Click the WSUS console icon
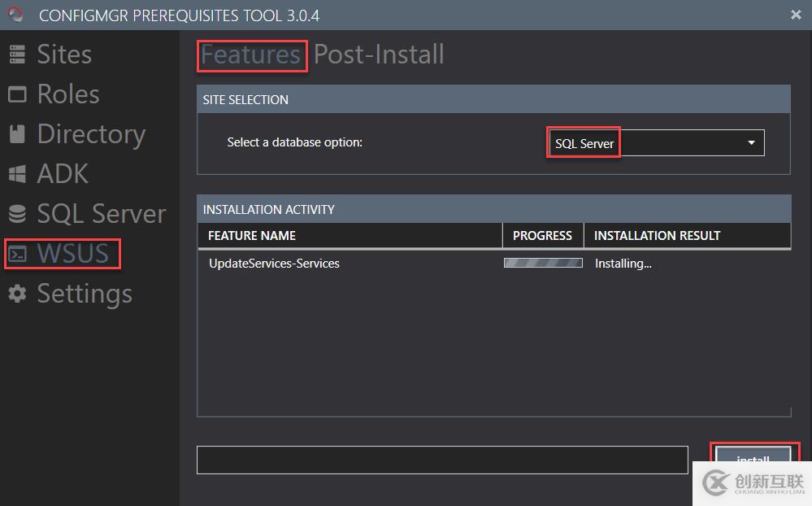This screenshot has width=812, height=506. click(x=17, y=254)
